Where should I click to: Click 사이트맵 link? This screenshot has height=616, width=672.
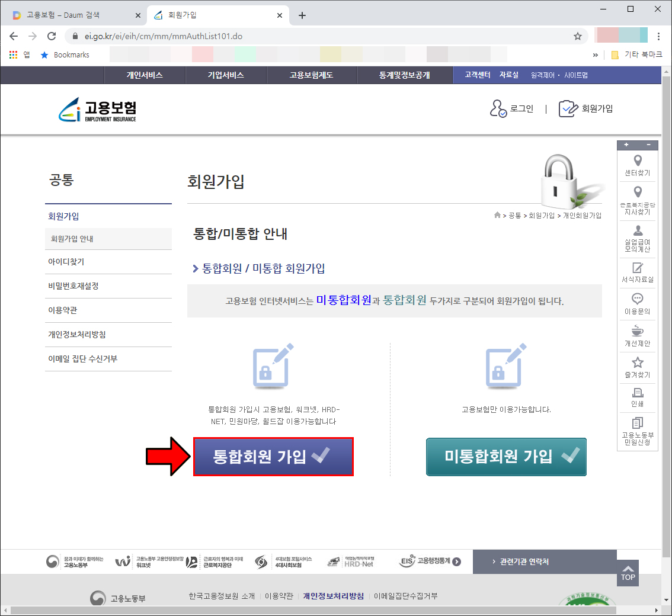[x=575, y=75]
